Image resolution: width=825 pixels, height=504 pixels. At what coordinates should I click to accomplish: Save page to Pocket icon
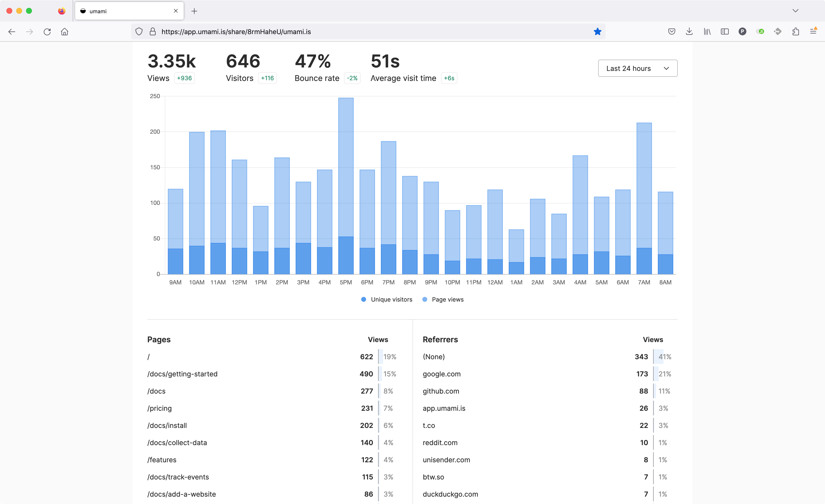click(x=672, y=31)
